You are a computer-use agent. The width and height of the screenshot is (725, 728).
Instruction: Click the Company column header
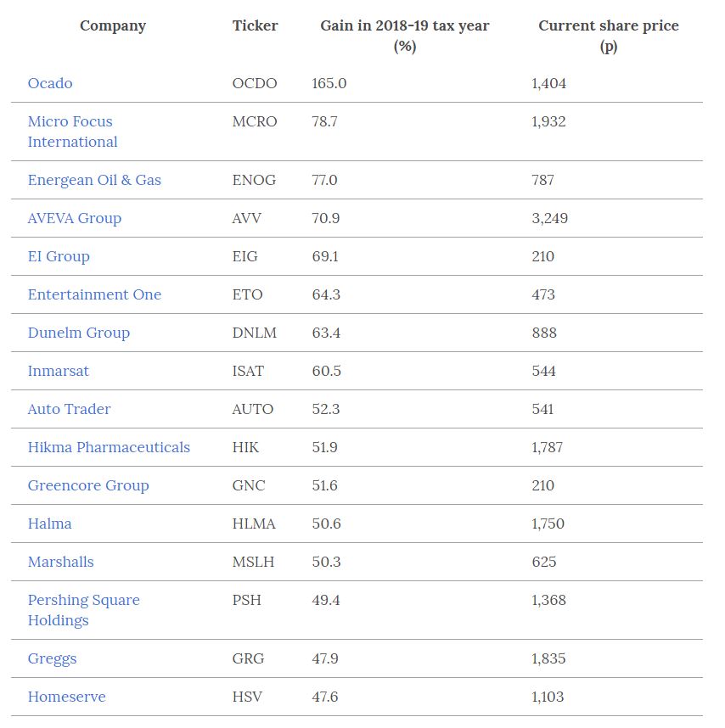pyautogui.click(x=113, y=26)
